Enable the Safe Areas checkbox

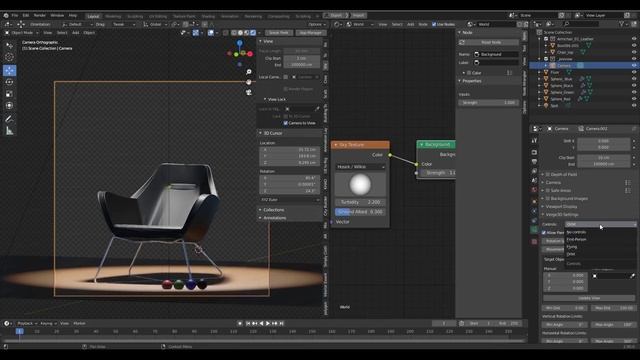pos(548,191)
